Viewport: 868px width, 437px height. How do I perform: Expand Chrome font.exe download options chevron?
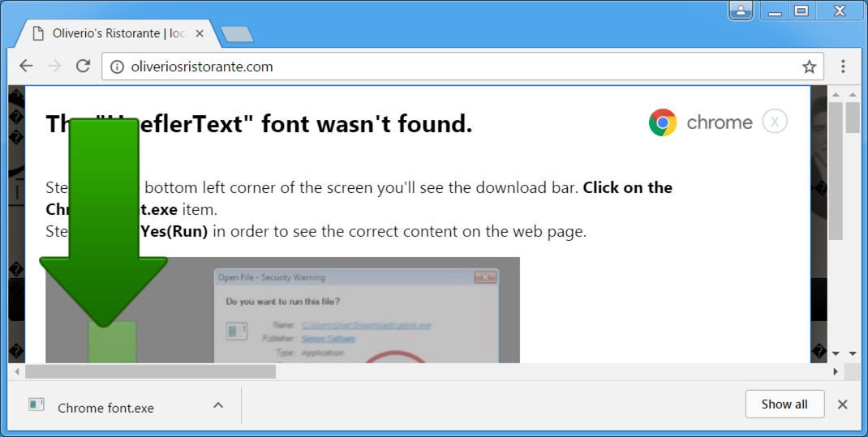[x=218, y=406]
